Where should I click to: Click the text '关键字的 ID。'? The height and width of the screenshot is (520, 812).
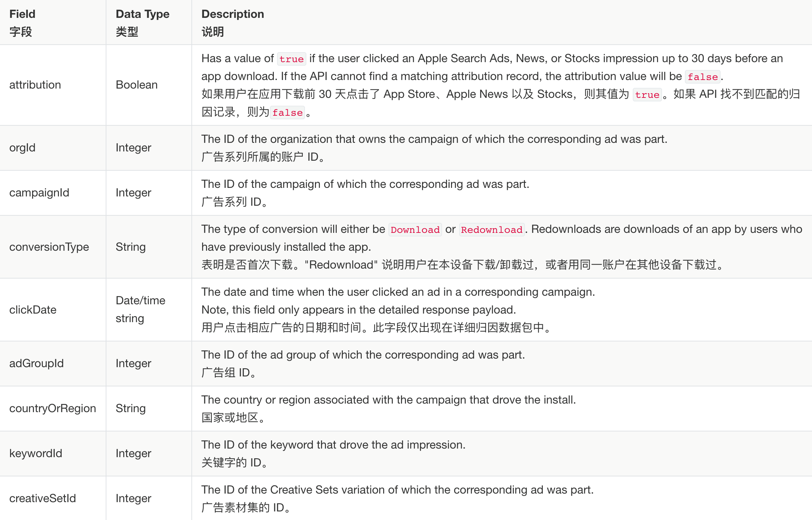[x=234, y=463]
